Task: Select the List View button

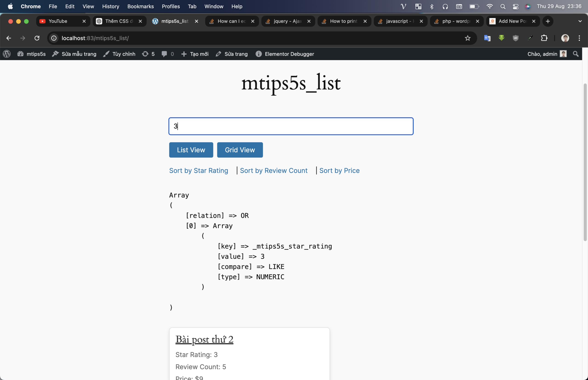Action: (191, 149)
